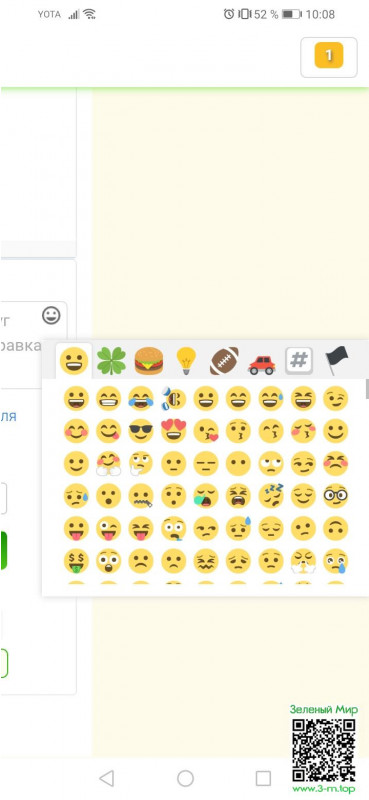Tap the Android back navigation button
This screenshot has width=369, height=800.
point(106,778)
